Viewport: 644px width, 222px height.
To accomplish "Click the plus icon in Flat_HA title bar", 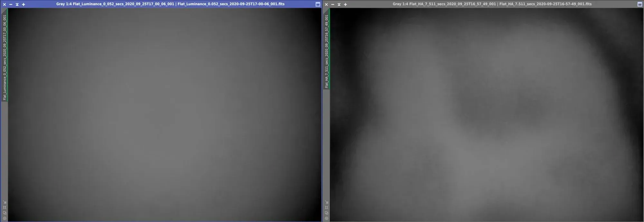I will pyautogui.click(x=345, y=4).
